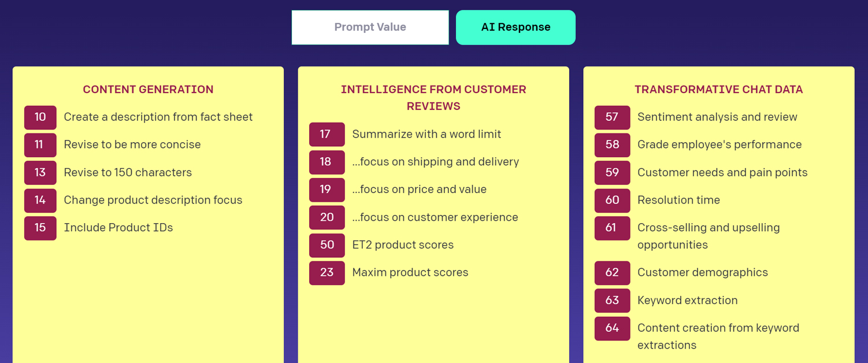Viewport: 868px width, 363px height.
Task: Select the price and value focus prompt
Action: coord(419,189)
